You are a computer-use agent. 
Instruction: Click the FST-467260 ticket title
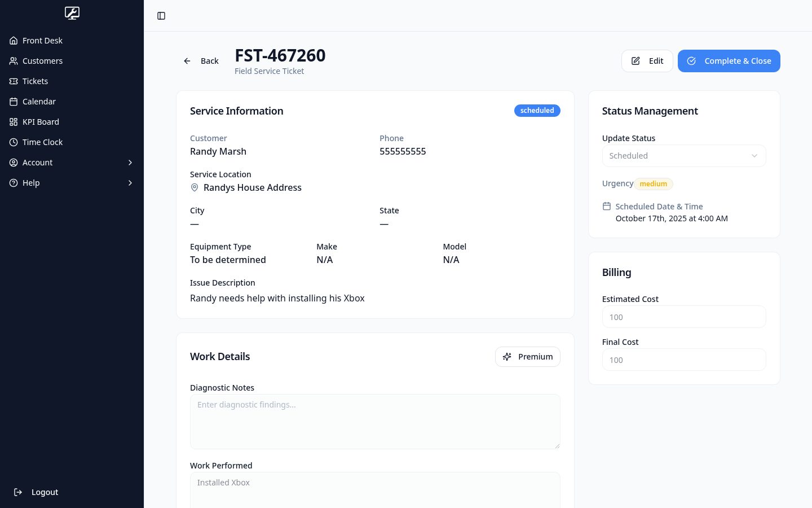pos(280,55)
